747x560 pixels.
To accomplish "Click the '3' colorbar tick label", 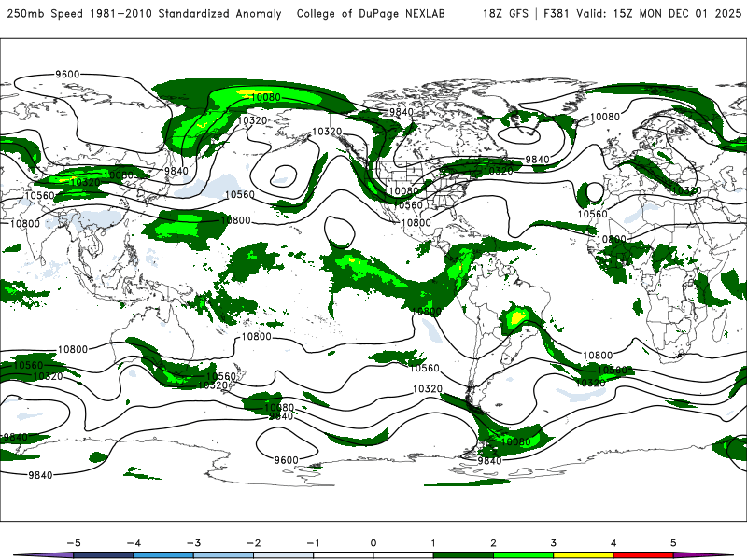I will coord(553,543).
